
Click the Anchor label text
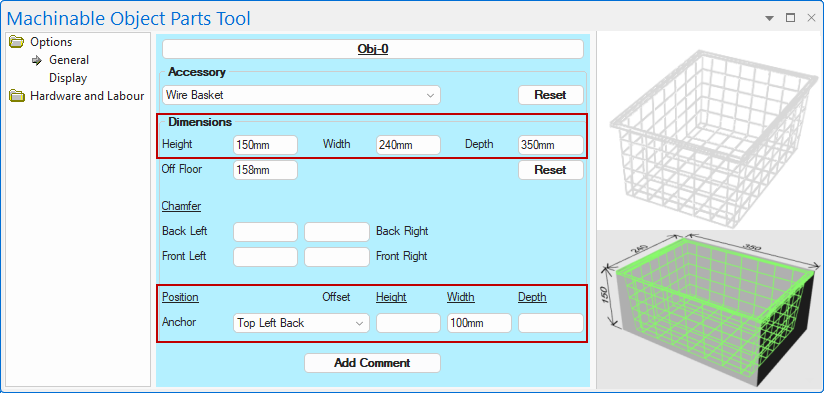pyautogui.click(x=179, y=322)
